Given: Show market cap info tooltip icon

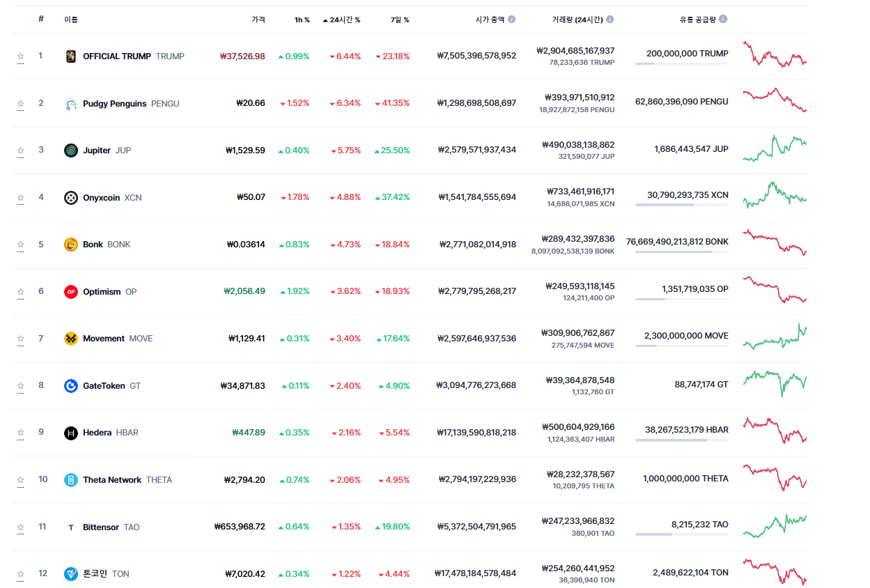Looking at the screenshot, I should coord(512,20).
